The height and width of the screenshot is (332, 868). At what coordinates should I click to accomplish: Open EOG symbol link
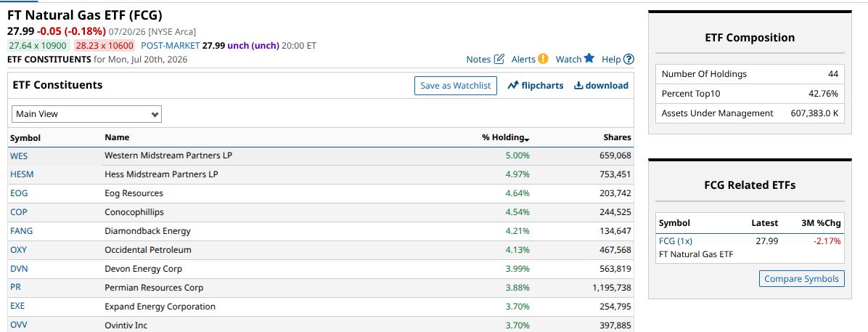click(x=19, y=193)
